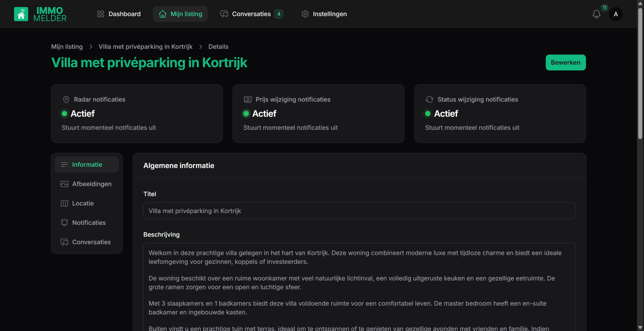The image size is (644, 331).
Task: Click the Status wijziging refresh icon
Action: pyautogui.click(x=429, y=100)
